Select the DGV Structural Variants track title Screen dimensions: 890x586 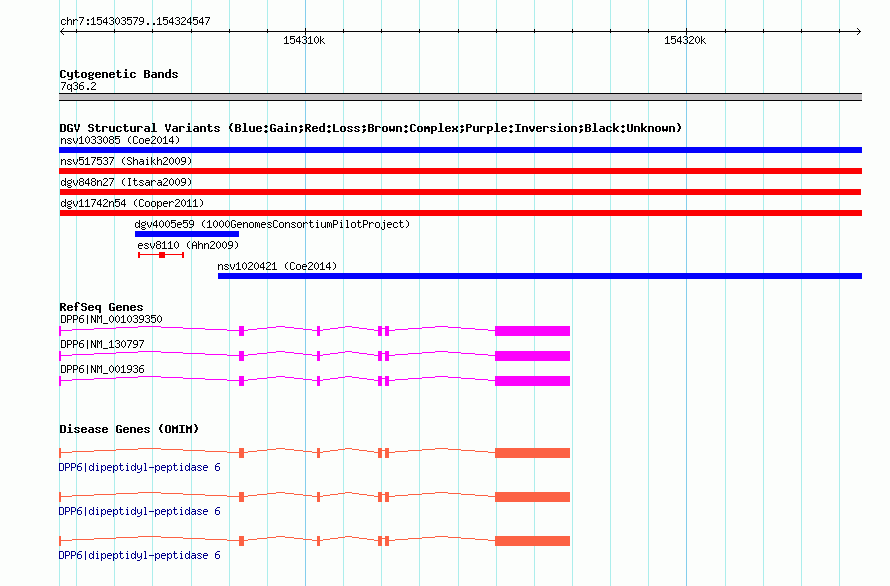tap(370, 128)
